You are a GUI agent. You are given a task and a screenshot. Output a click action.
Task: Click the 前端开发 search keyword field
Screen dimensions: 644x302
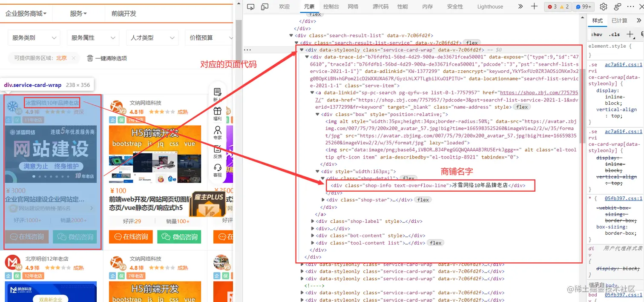click(169, 13)
